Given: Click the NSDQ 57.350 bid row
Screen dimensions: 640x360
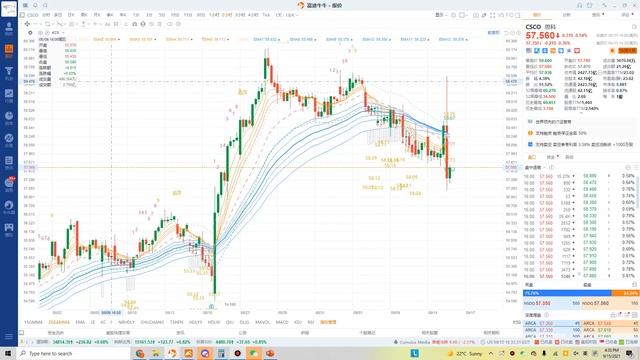Looking at the screenshot, I should click(x=552, y=303).
